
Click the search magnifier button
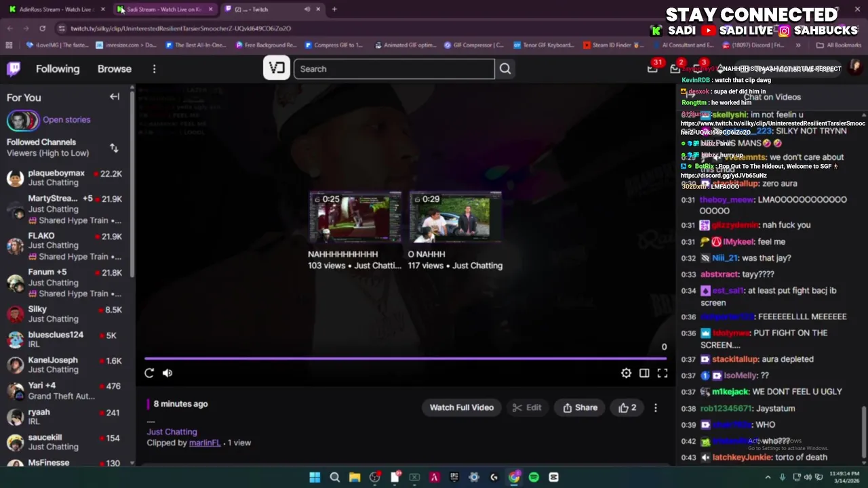(505, 68)
